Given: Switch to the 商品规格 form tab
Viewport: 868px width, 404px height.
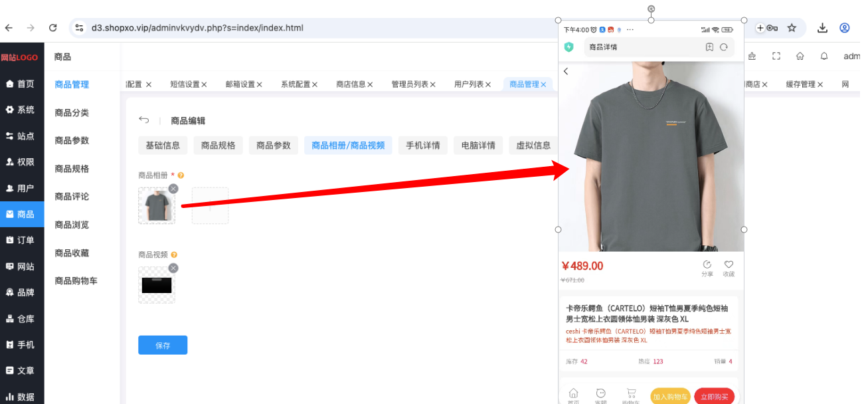Looking at the screenshot, I should [218, 146].
